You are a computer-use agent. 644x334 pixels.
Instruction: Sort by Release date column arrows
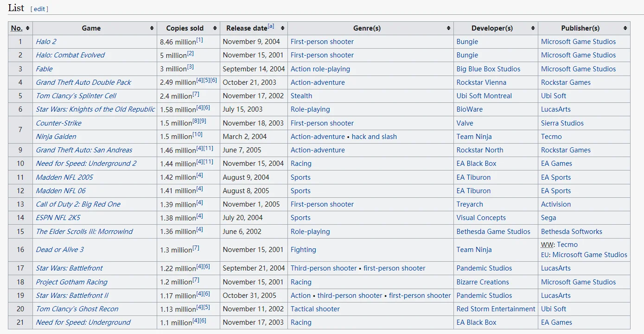(x=282, y=28)
